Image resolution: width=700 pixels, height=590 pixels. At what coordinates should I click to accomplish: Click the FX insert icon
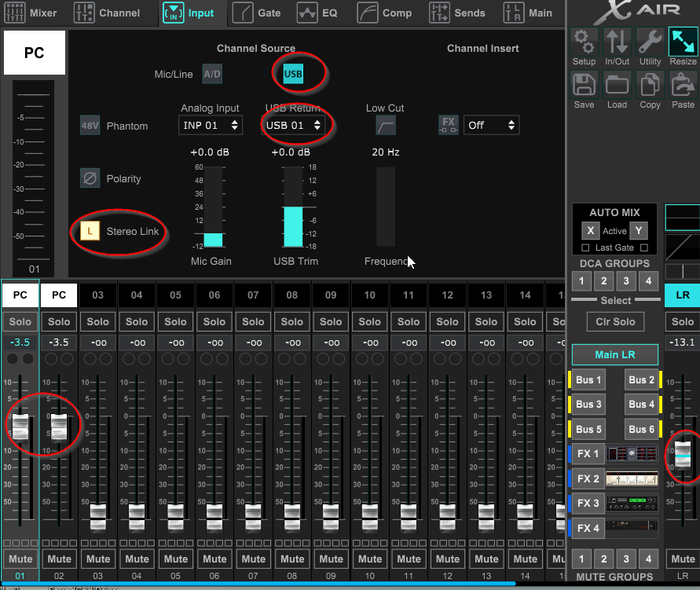(449, 125)
